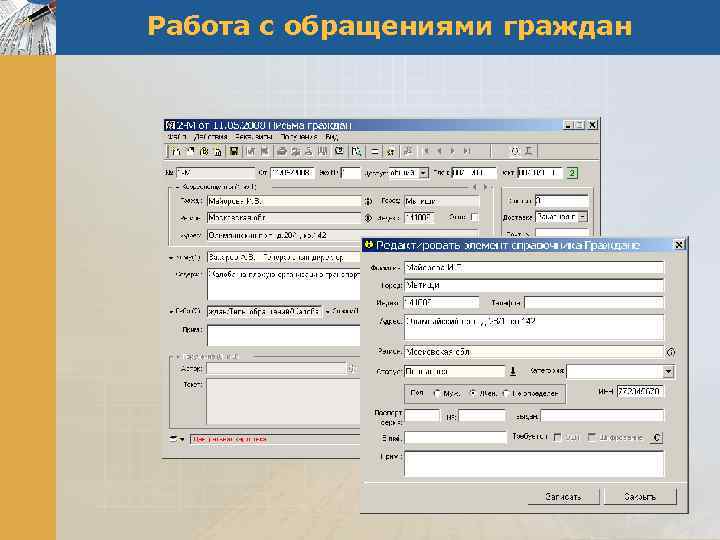
Task: Click the passport выдан input field
Action: [602, 416]
